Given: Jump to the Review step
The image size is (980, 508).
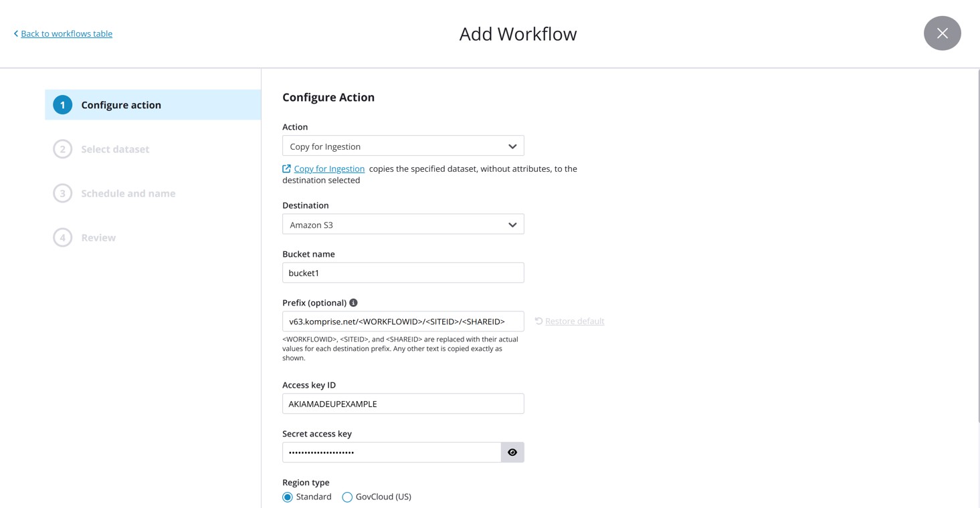Looking at the screenshot, I should (98, 237).
